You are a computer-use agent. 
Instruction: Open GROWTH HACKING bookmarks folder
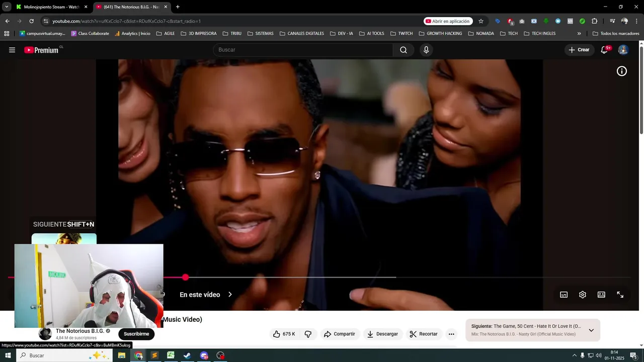[440, 34]
